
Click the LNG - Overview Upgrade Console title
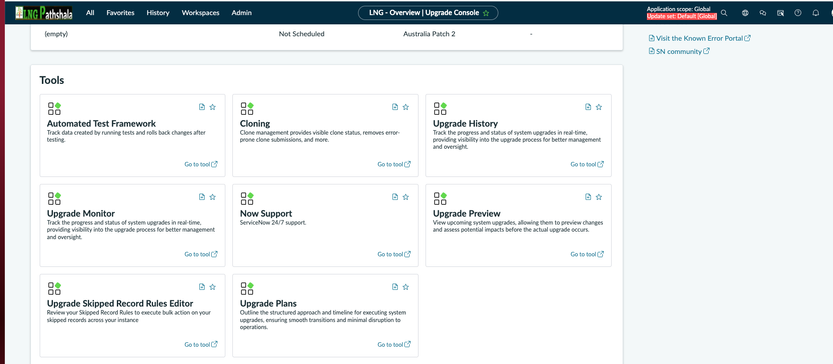coord(423,13)
